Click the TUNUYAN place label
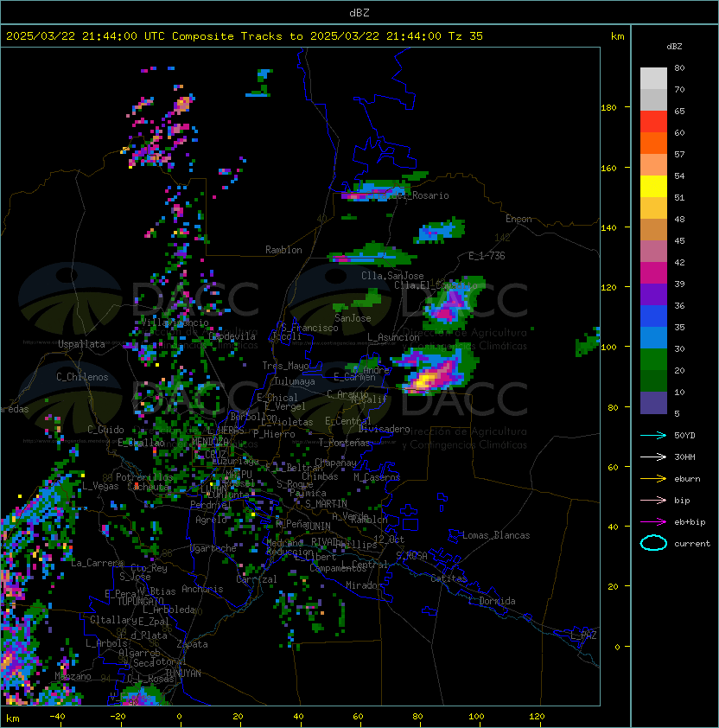The image size is (719, 728). point(183,674)
